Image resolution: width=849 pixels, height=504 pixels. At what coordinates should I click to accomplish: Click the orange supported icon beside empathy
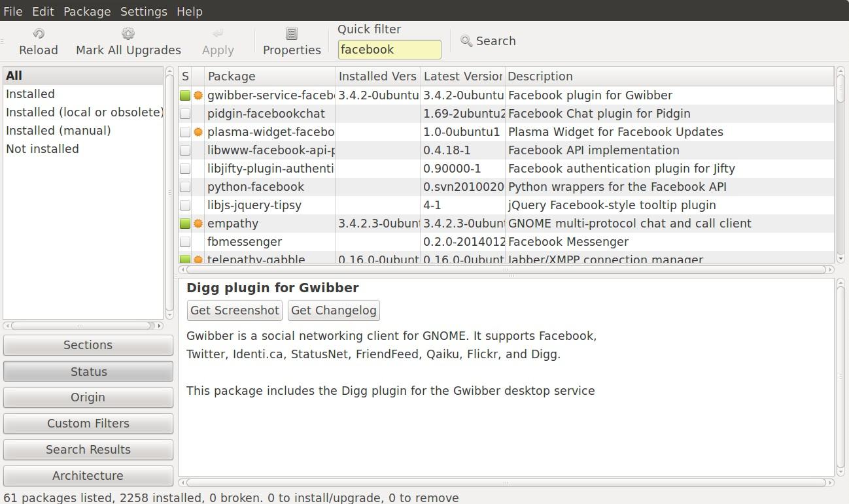[198, 224]
